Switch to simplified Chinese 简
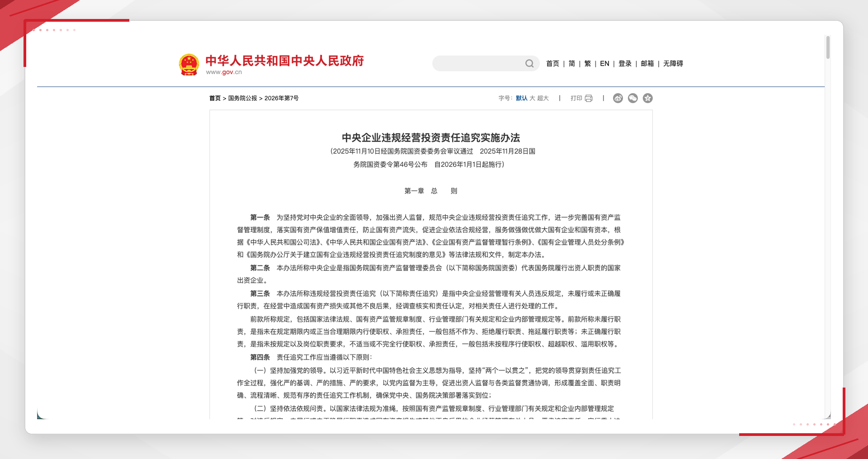Image resolution: width=868 pixels, height=459 pixels. coord(572,64)
